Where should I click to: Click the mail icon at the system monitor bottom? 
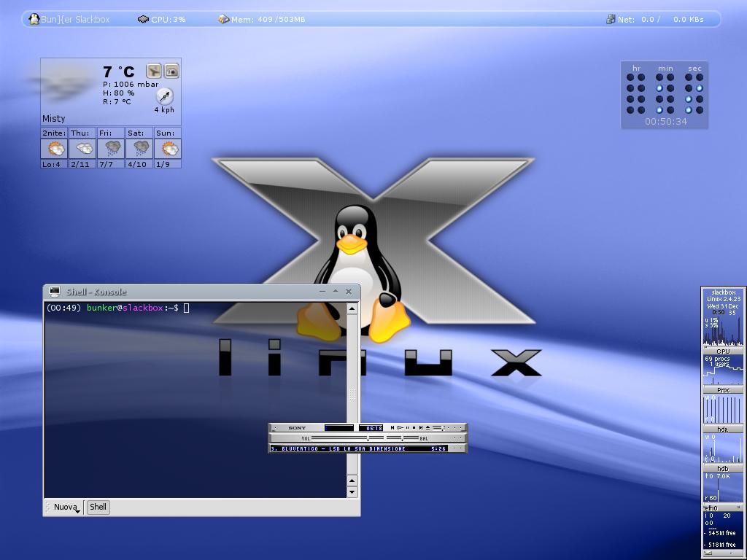pos(708,553)
